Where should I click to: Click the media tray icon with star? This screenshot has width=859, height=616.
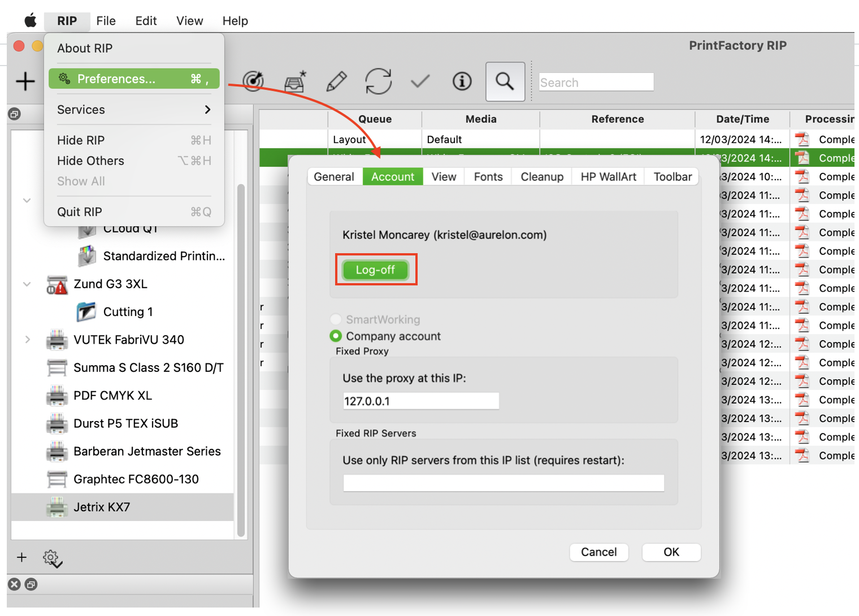click(x=295, y=81)
